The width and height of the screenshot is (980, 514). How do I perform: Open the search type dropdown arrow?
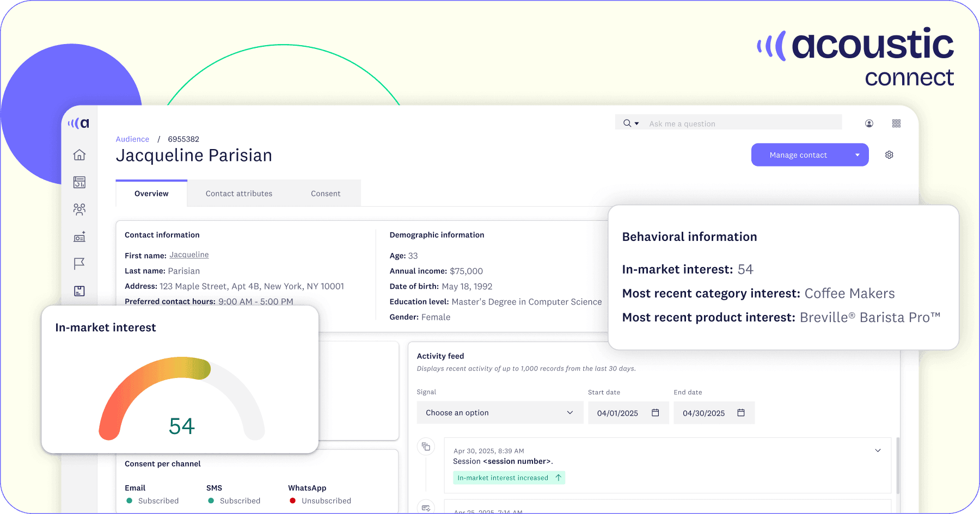coord(636,124)
